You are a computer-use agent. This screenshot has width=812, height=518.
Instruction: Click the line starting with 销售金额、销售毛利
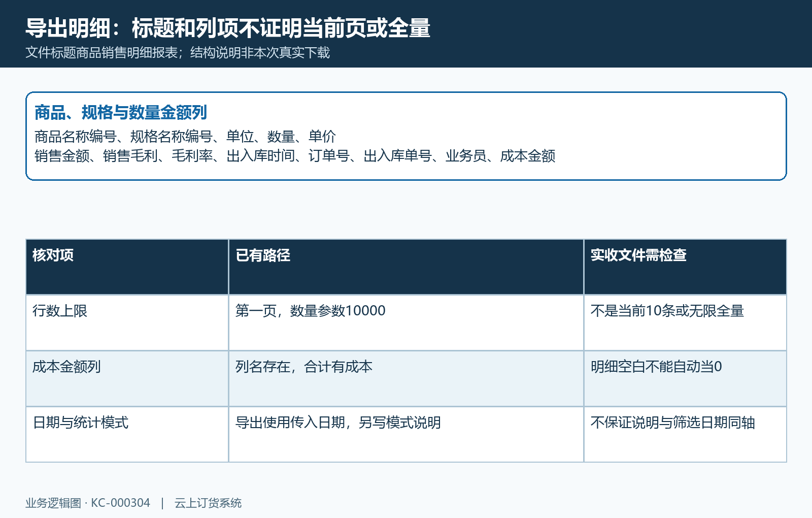[x=295, y=155]
